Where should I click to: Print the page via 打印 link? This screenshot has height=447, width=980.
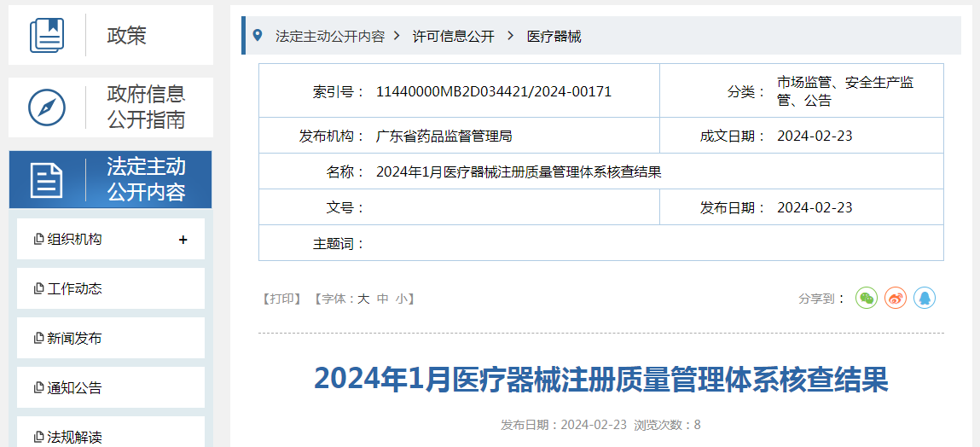pos(282,299)
